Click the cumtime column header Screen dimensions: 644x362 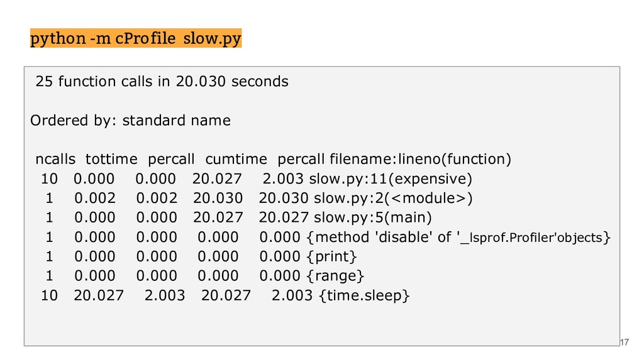(x=236, y=159)
